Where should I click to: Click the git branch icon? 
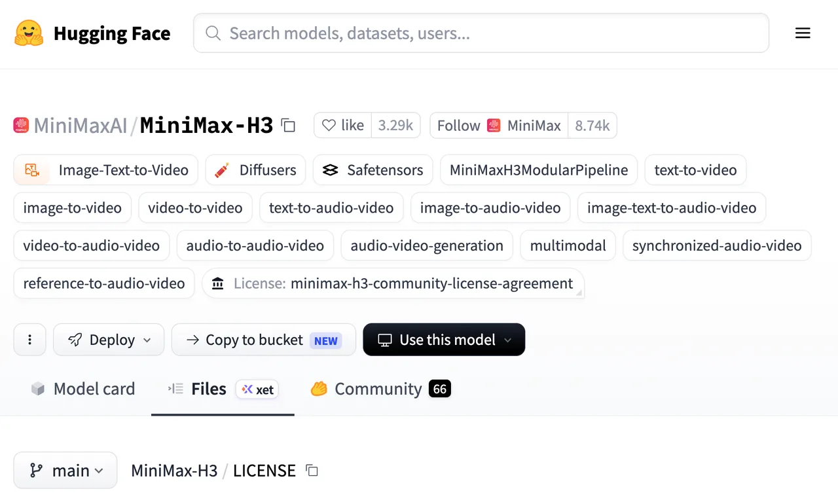point(37,471)
